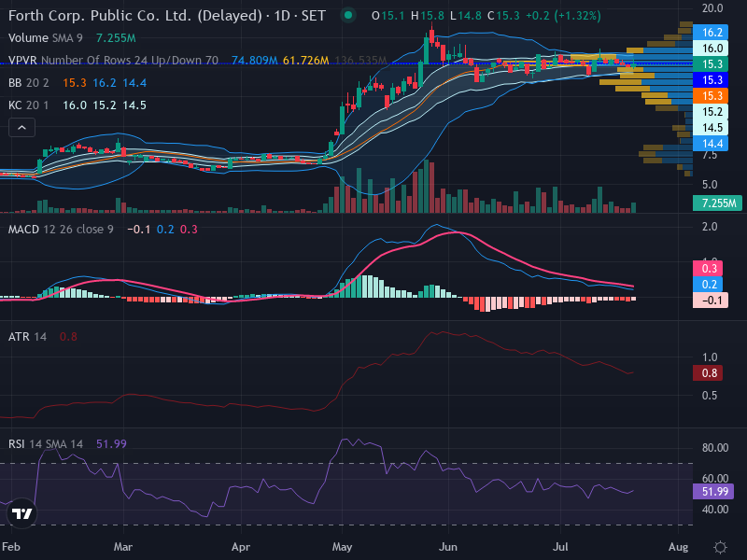Screen dimensions: 747x560
Task: Click the 74.809M VPVR up volume value
Action: pos(254,61)
